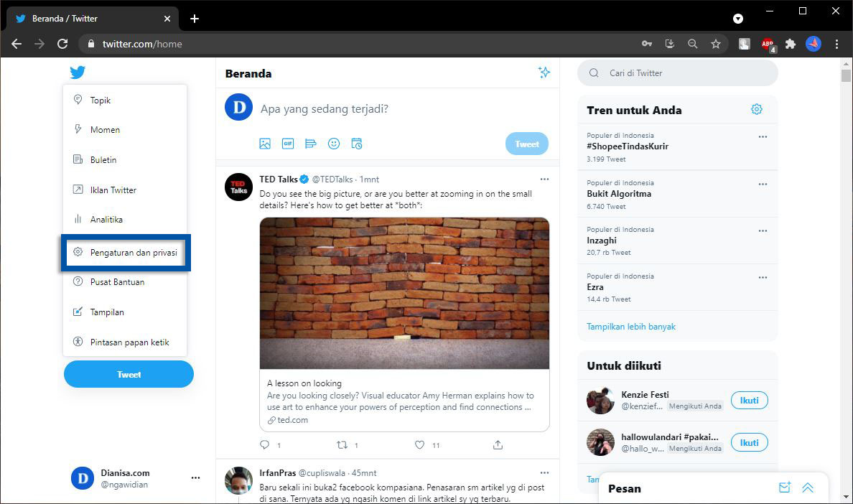Viewport: 853px width, 504px height.
Task: Follow Kenzie Festi with the Ikuti button
Action: click(x=749, y=400)
